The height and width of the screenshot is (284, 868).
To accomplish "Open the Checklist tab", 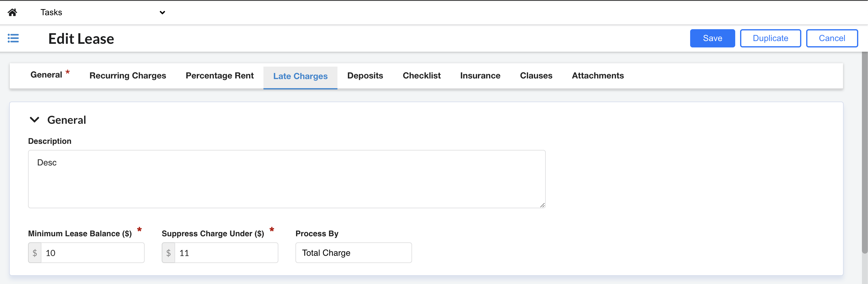I will pyautogui.click(x=422, y=76).
